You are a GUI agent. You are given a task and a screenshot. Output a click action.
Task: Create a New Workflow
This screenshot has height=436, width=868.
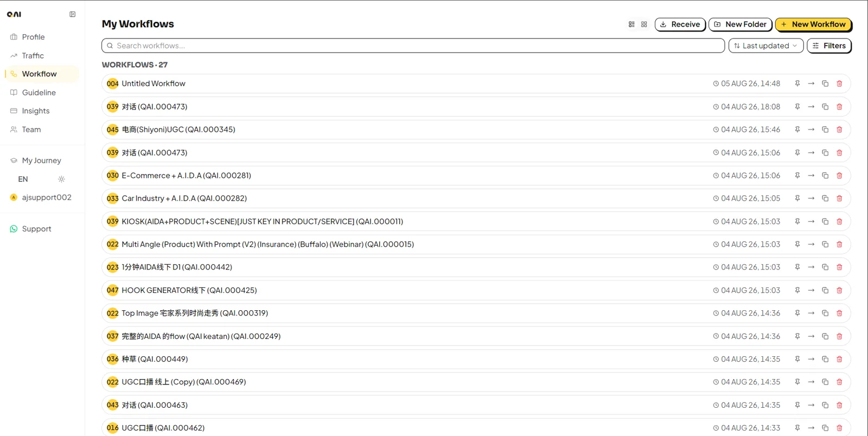point(813,24)
